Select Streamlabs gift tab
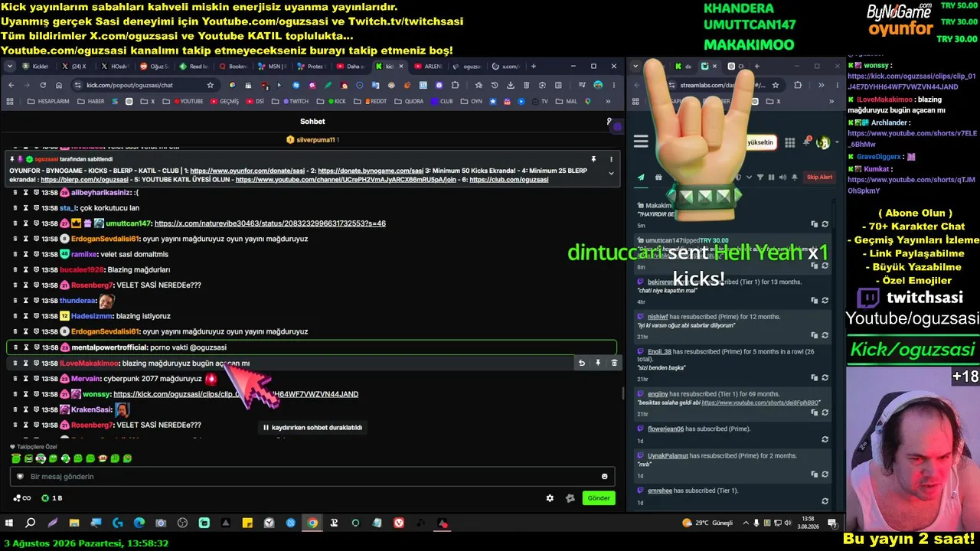Screen dimensions: 980x551 [x=658, y=178]
